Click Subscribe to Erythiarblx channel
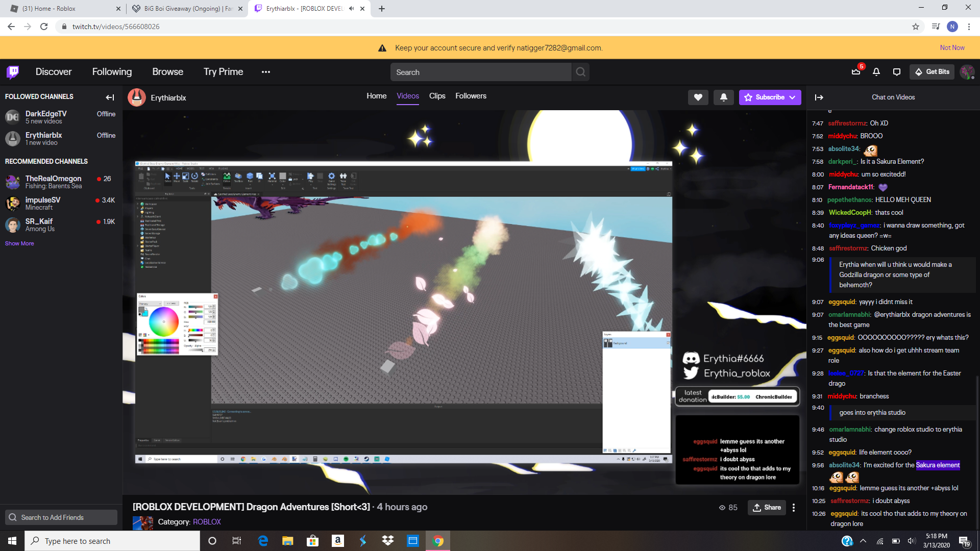Viewport: 980px width, 551px height. click(769, 97)
